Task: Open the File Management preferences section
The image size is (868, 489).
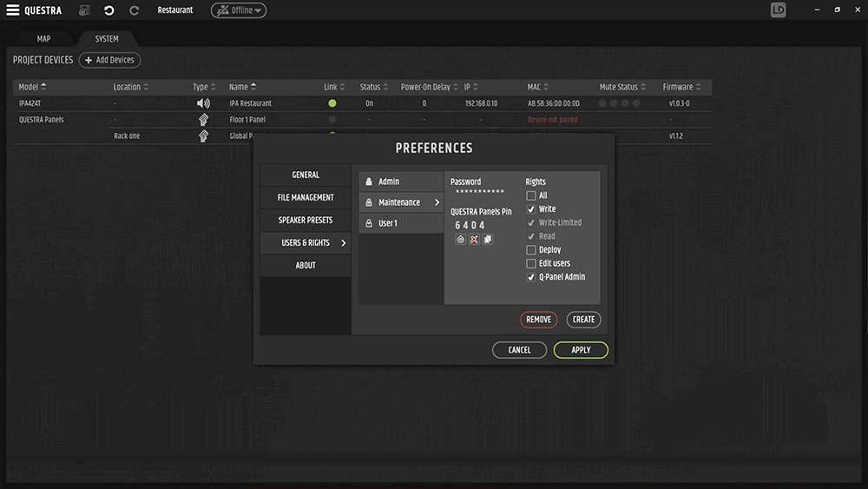Action: 306,197
